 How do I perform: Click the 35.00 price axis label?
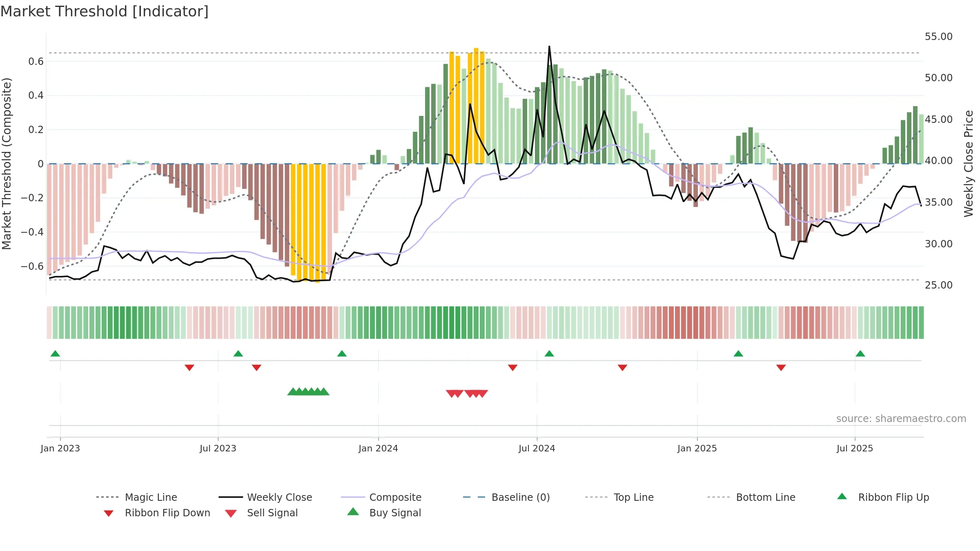coord(939,202)
